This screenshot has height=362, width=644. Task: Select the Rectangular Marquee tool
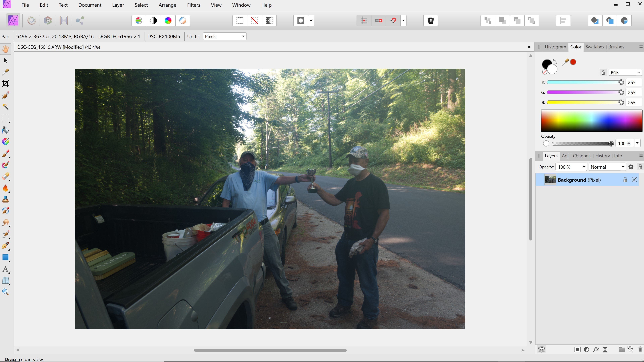(x=6, y=118)
